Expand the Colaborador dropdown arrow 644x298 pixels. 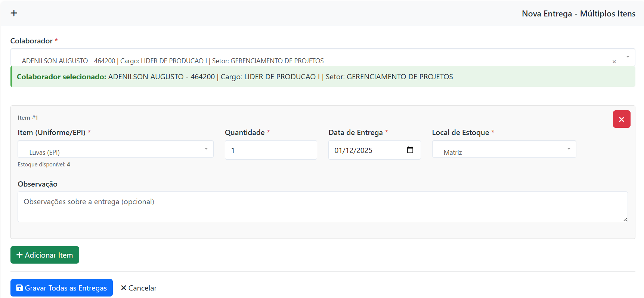pos(628,57)
